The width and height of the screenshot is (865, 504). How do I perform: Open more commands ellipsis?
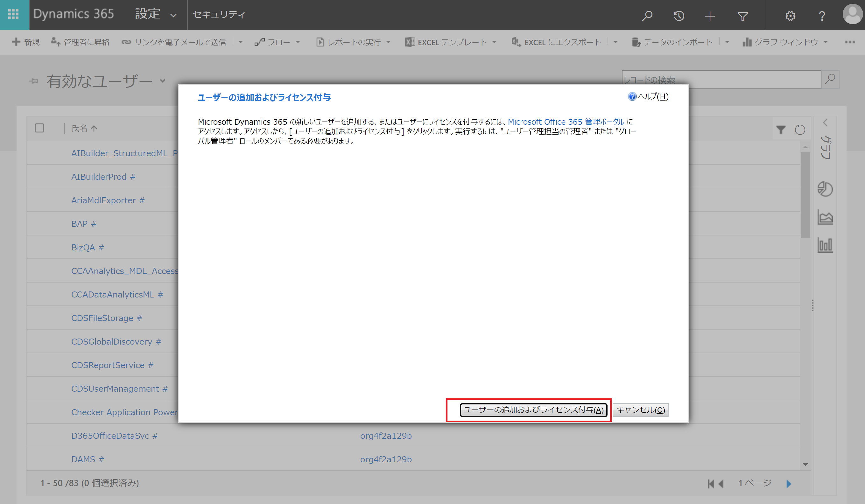pyautogui.click(x=850, y=42)
